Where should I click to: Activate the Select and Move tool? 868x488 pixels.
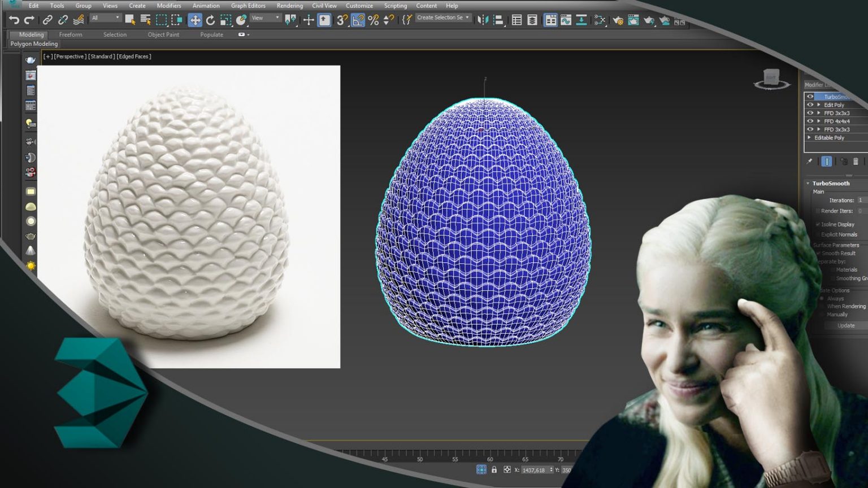(x=195, y=20)
